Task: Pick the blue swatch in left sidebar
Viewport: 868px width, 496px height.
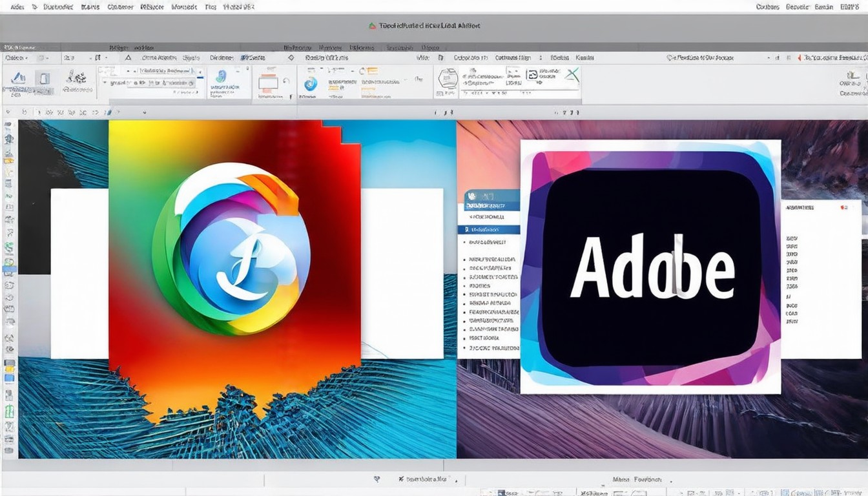Action: (9, 378)
